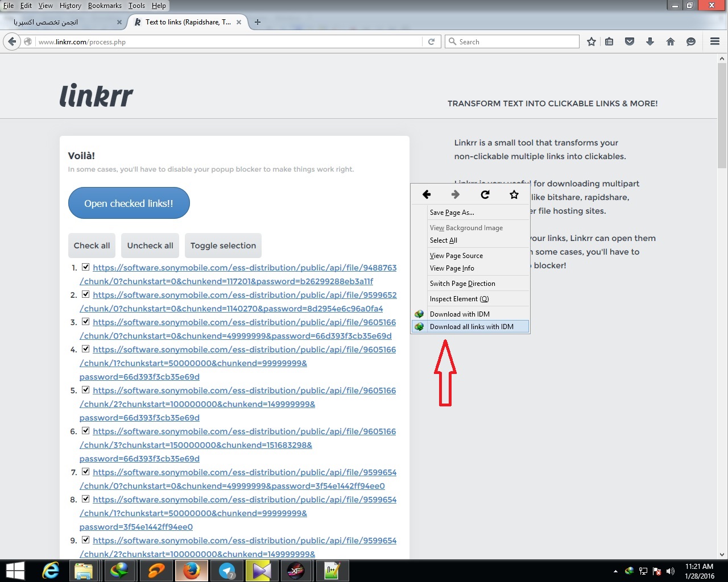Open the File menu

pos(9,6)
